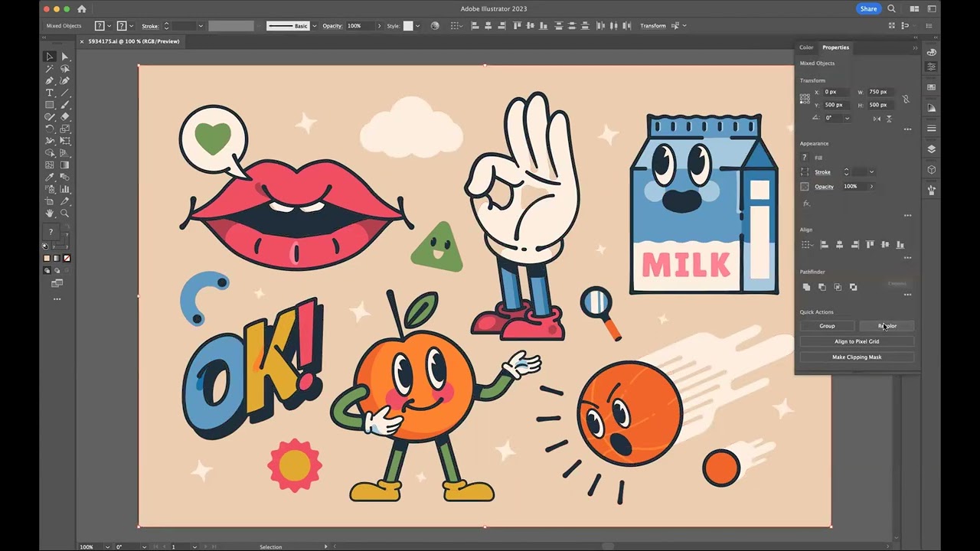Screen dimensions: 980x551
Task: Select the Zoom tool in the toolbar
Action: (65, 213)
